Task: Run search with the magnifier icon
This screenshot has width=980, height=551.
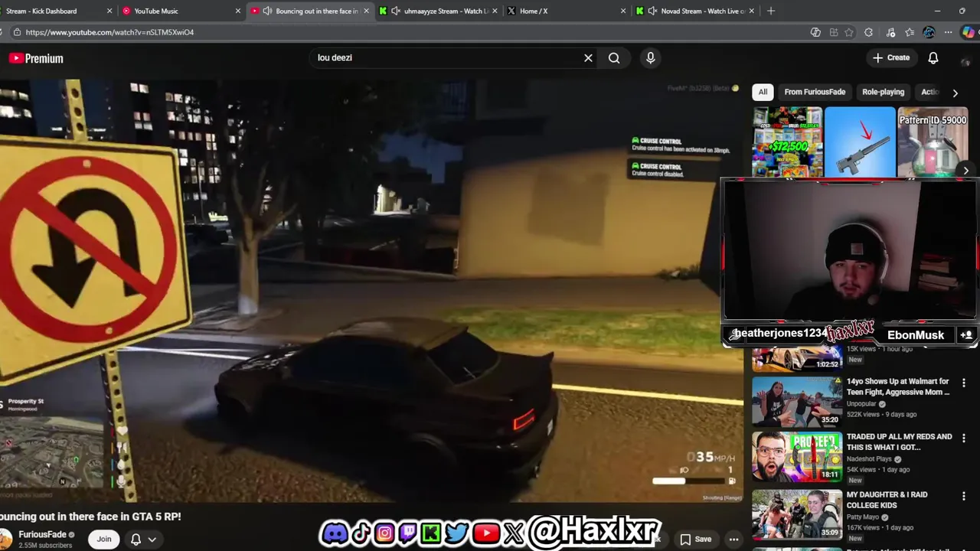Action: coord(614,58)
